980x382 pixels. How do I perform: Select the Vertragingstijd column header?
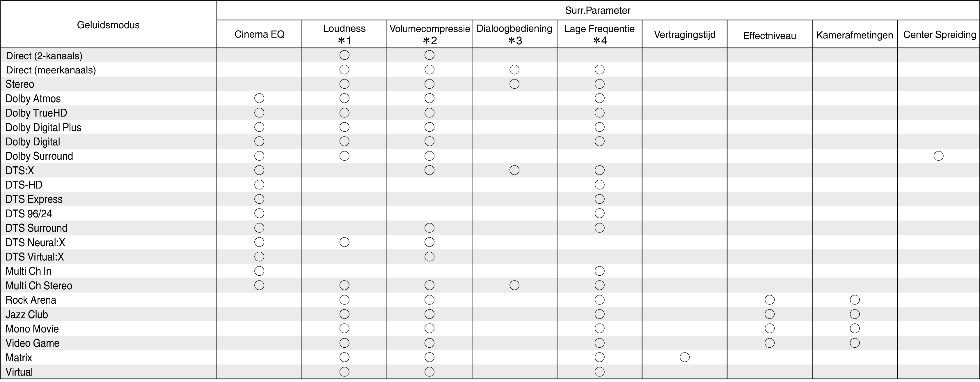pyautogui.click(x=684, y=35)
